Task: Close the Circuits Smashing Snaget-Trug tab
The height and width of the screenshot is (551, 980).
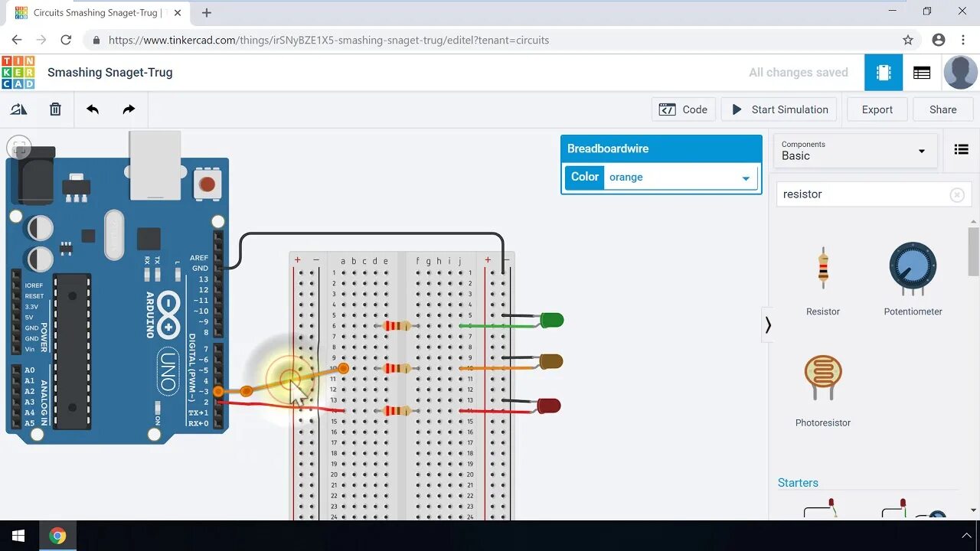Action: click(178, 12)
